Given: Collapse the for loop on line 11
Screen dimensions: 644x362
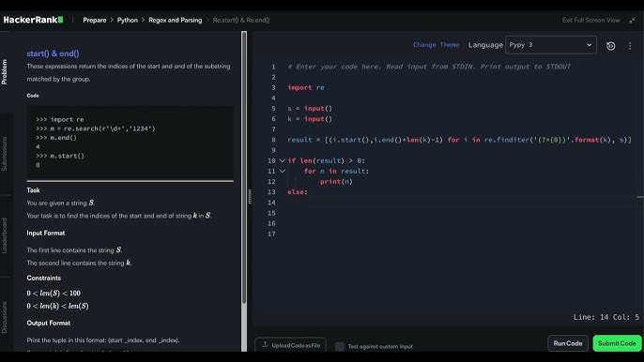Looking at the screenshot, I should click(x=283, y=171).
